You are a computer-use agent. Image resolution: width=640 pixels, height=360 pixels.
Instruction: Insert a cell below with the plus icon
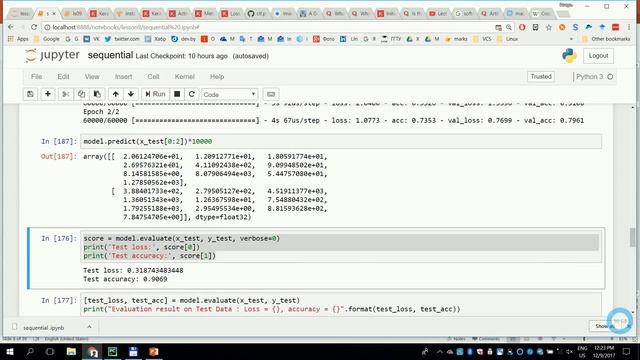[x=48, y=94]
